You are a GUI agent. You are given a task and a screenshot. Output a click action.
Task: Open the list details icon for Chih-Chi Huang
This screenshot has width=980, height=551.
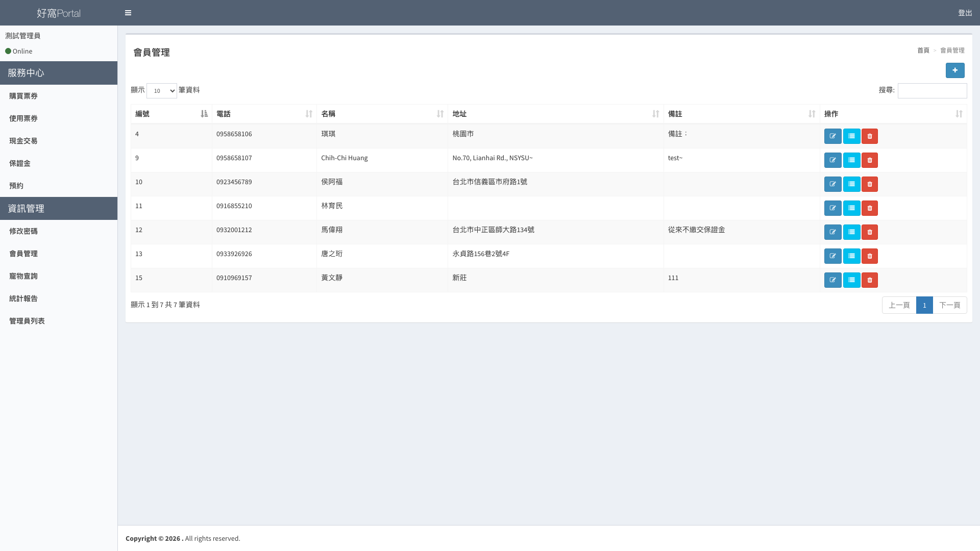851,160
